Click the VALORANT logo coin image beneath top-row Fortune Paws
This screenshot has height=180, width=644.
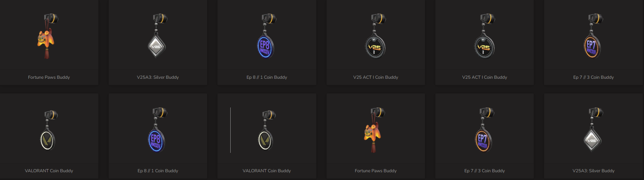pos(49,130)
